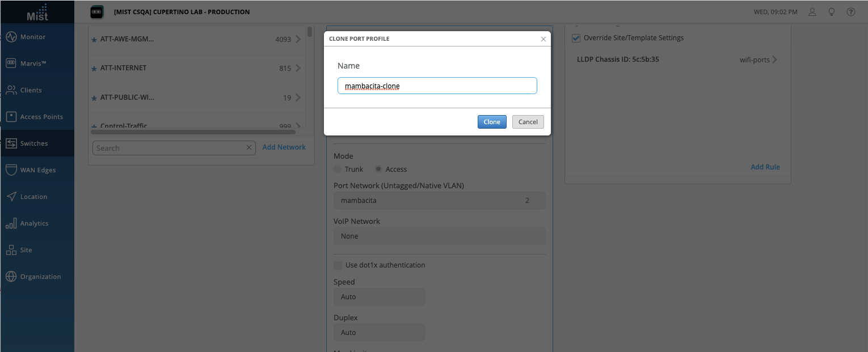Screen dimensions: 868x352
Task: Click the clone profile Name field
Action: pos(437,86)
